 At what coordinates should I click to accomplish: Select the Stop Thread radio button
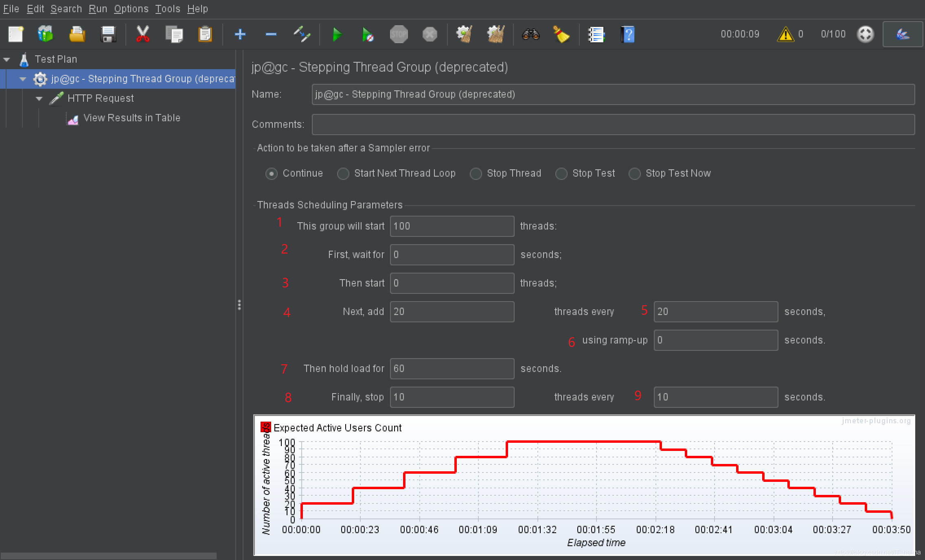coord(476,174)
